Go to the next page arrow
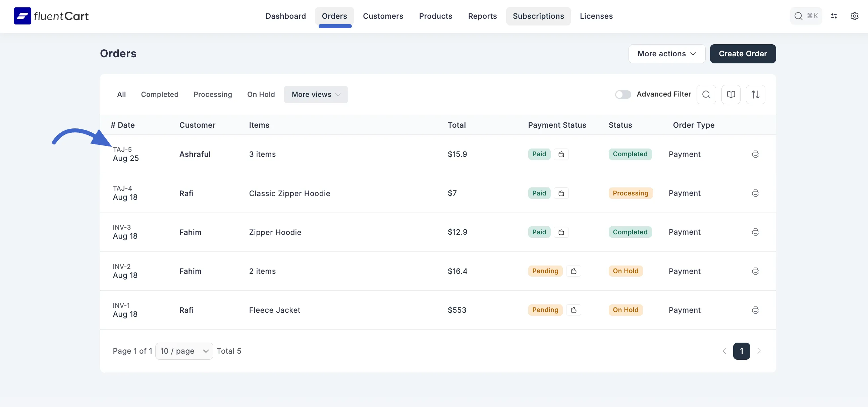Screen dimensions: 868x407 pos(759,351)
